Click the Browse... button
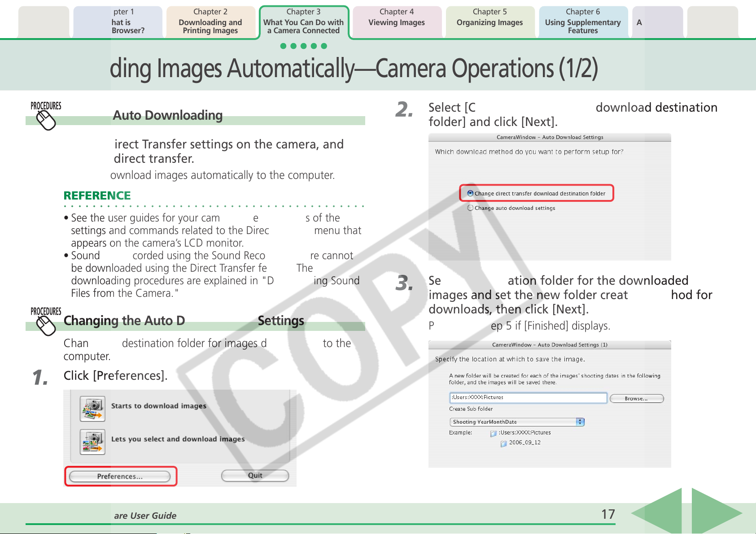This screenshot has height=534, width=756. click(x=636, y=399)
